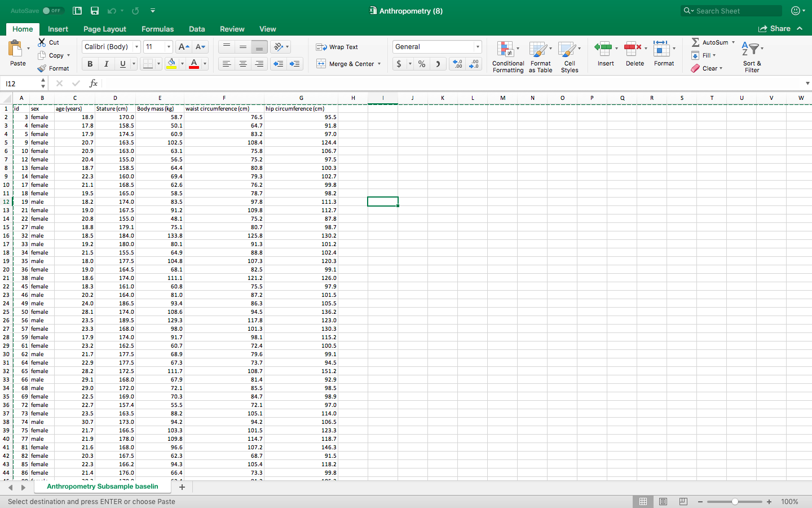Click the Wrap Text button
Viewport: 812px width, 508px height.
click(x=337, y=47)
